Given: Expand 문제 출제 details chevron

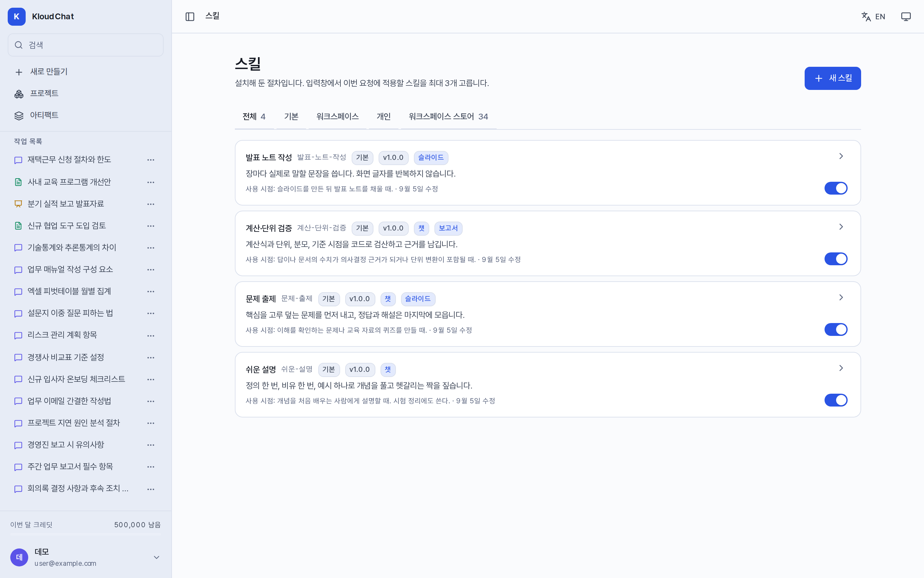Looking at the screenshot, I should pos(841,297).
